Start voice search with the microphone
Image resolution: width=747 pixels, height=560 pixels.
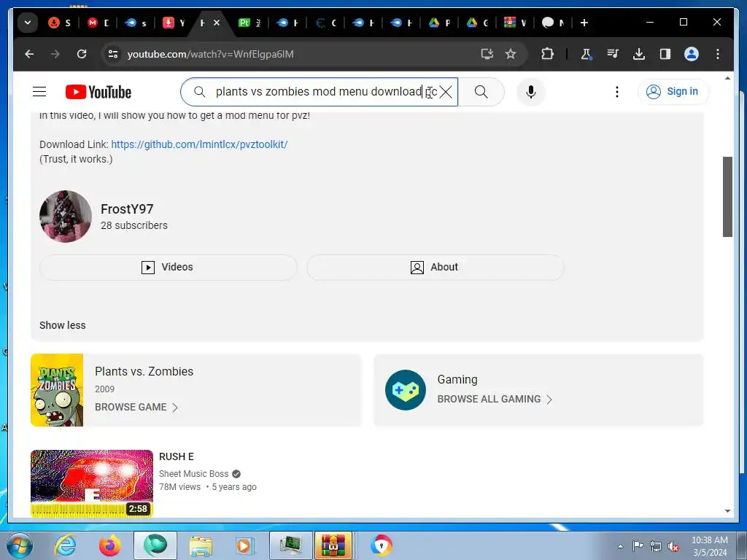pyautogui.click(x=531, y=91)
